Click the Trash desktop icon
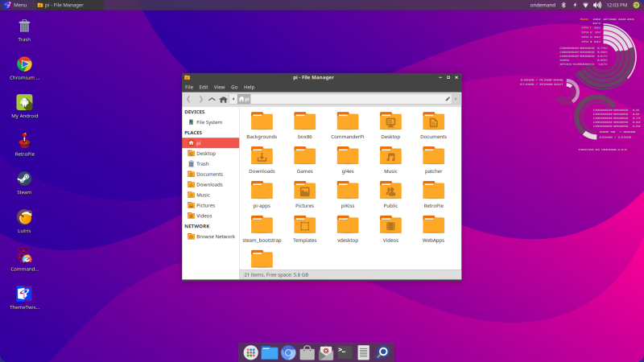The height and width of the screenshot is (362, 644). tap(24, 27)
